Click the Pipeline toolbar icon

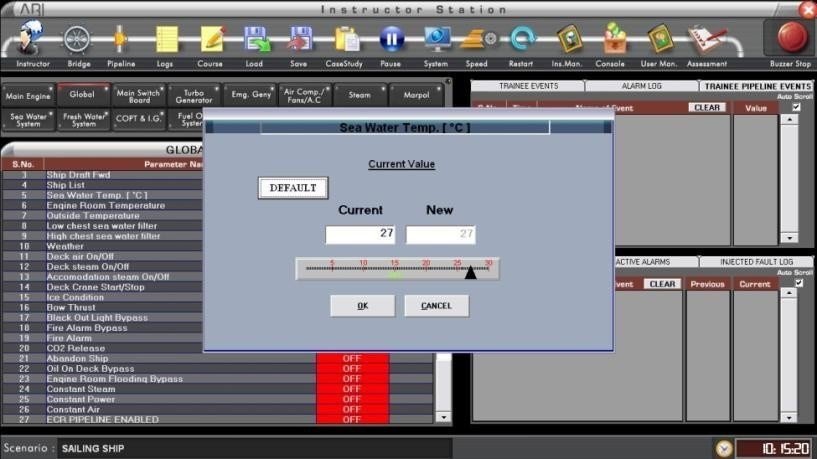point(121,40)
